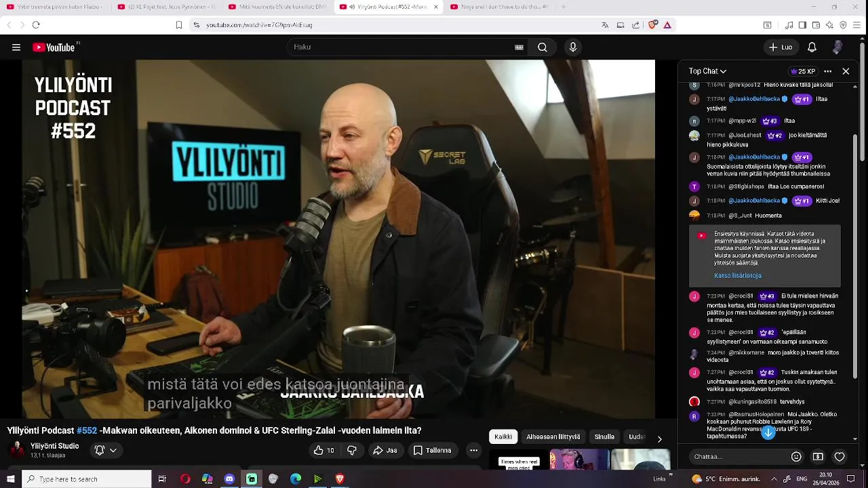Open YouTube notifications bell in header
Screen dimensions: 868x488
click(x=812, y=47)
